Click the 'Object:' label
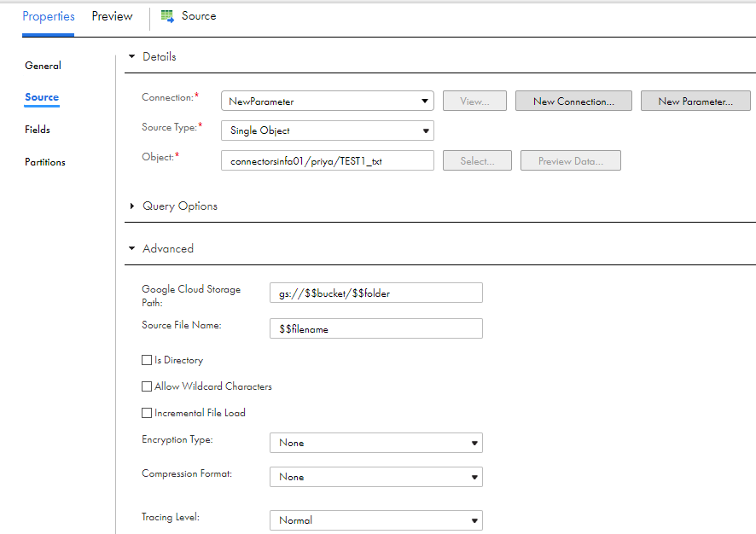 158,157
